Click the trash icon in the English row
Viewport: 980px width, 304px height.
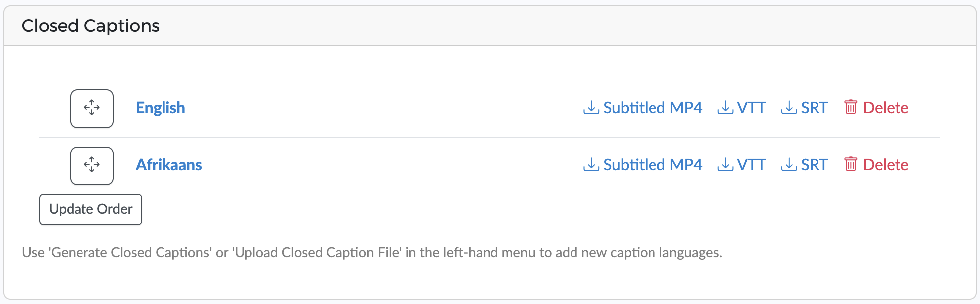coord(851,107)
